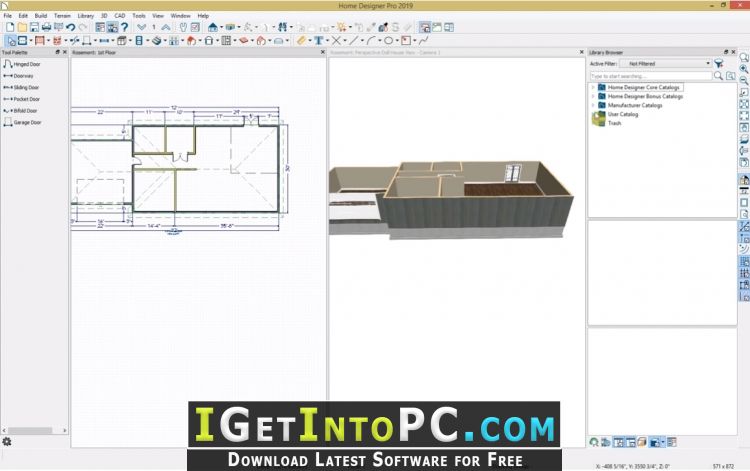Click the library search magnifier icon
750x471 pixels.
pyautogui.click(x=718, y=76)
